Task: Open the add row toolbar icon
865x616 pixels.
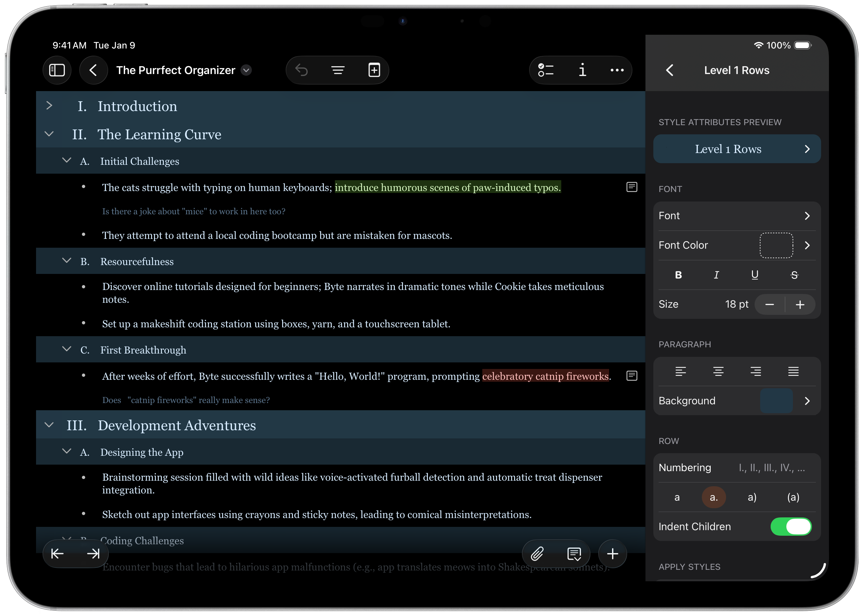Action: (x=374, y=70)
